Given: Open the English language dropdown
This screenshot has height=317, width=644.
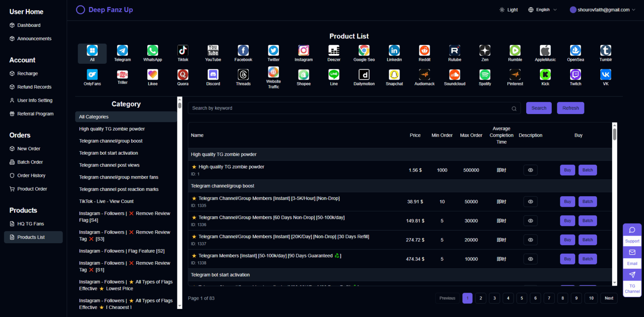Looking at the screenshot, I should coord(543,10).
